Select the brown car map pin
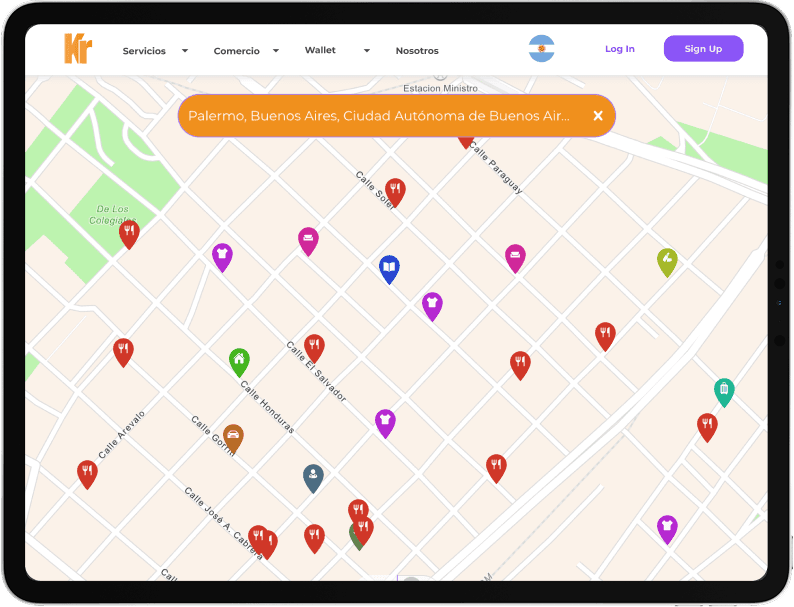The width and height of the screenshot is (794, 607). (233, 435)
